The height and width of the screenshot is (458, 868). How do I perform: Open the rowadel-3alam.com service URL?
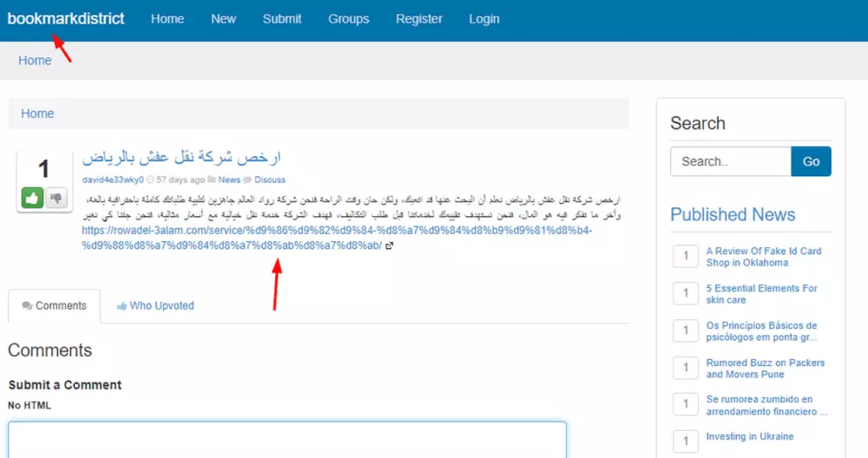pyautogui.click(x=337, y=238)
